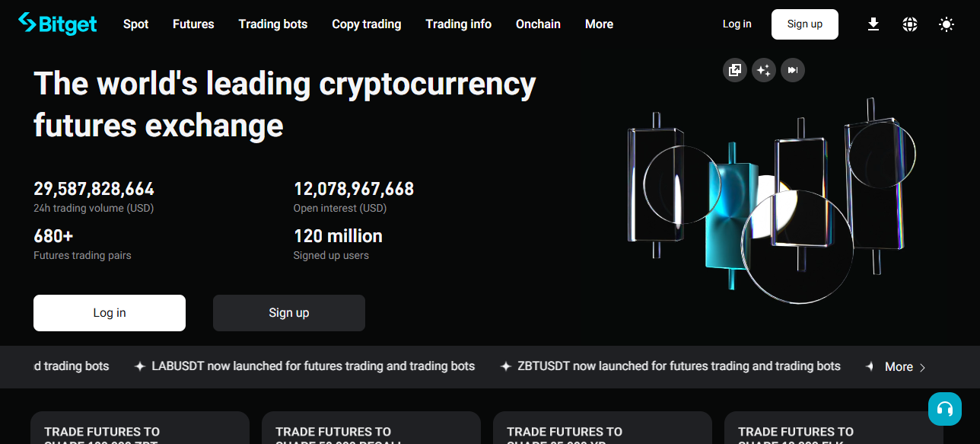Open the ZBTUSDT futures launch announcement
The height and width of the screenshot is (444, 980).
click(x=679, y=366)
